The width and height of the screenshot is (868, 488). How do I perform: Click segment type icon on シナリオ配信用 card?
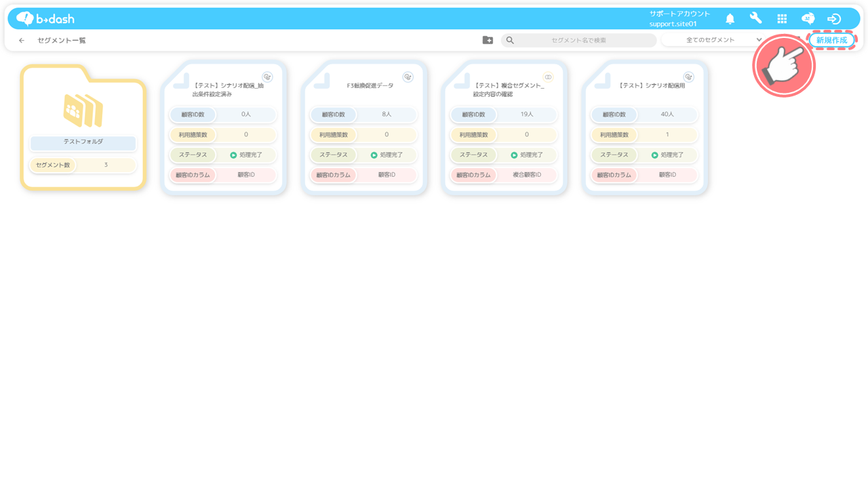coord(688,77)
